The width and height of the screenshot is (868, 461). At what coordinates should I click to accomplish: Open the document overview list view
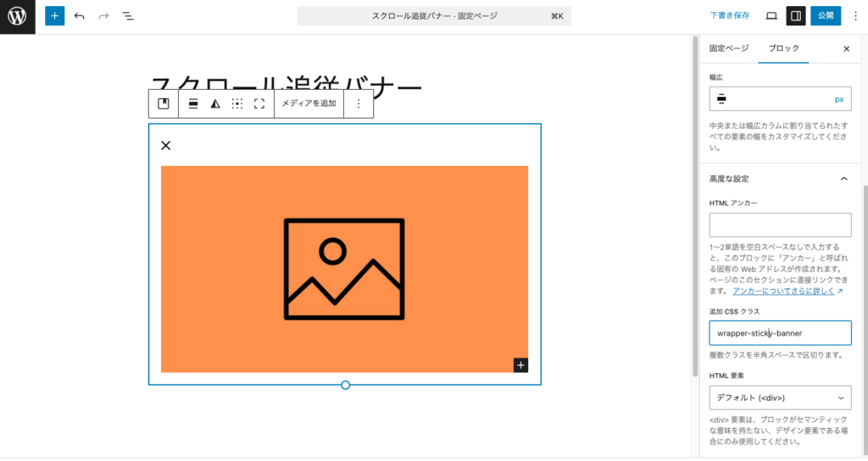point(128,16)
